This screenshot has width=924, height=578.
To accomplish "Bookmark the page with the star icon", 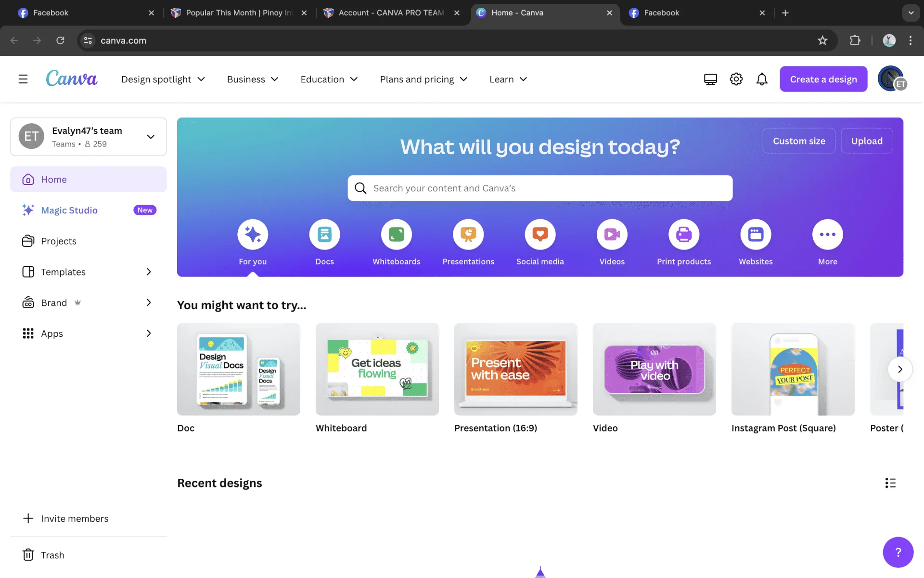I will [x=822, y=40].
